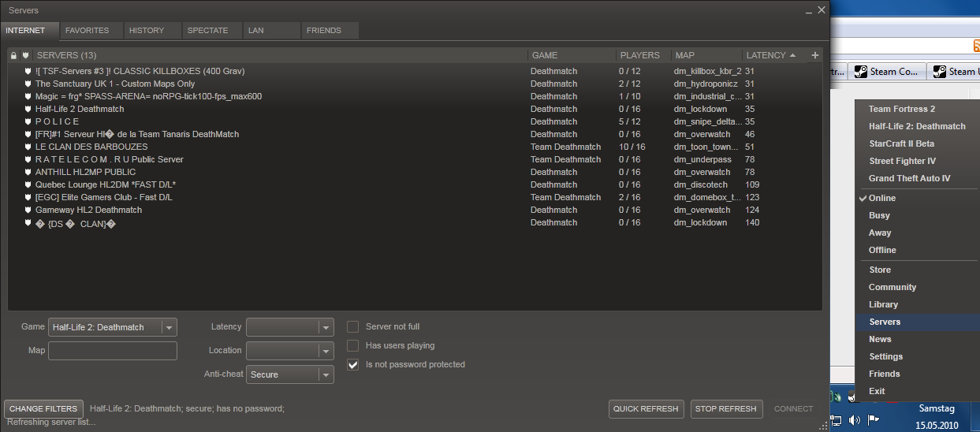
Task: Click shield icon of Gameway HL2 Deathmatch
Action: point(28,210)
